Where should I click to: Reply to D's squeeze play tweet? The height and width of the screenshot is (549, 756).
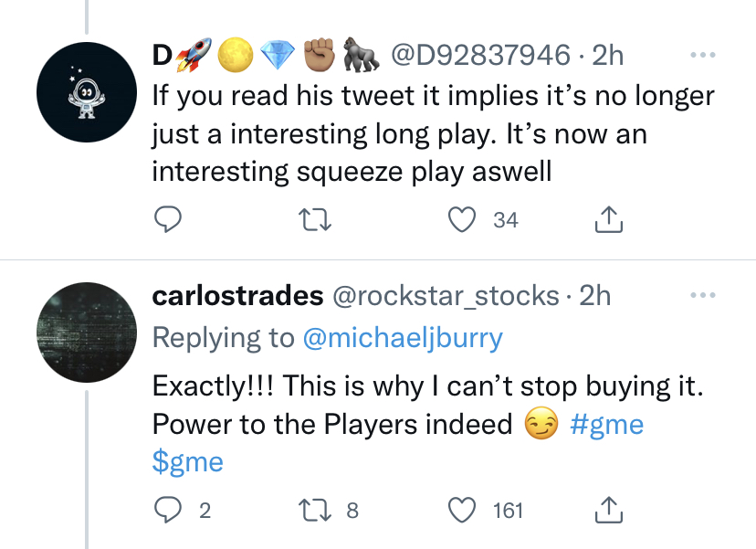click(x=165, y=220)
